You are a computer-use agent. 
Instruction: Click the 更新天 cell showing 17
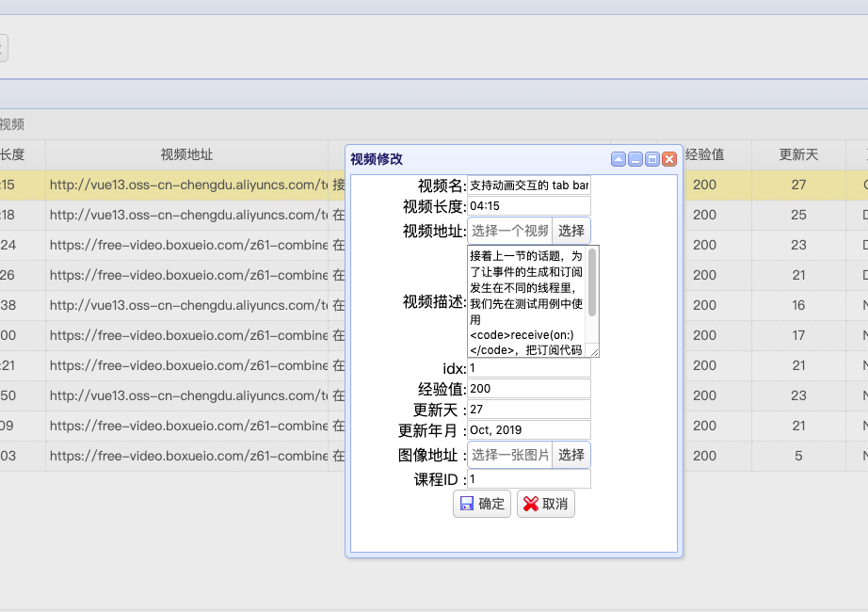798,335
